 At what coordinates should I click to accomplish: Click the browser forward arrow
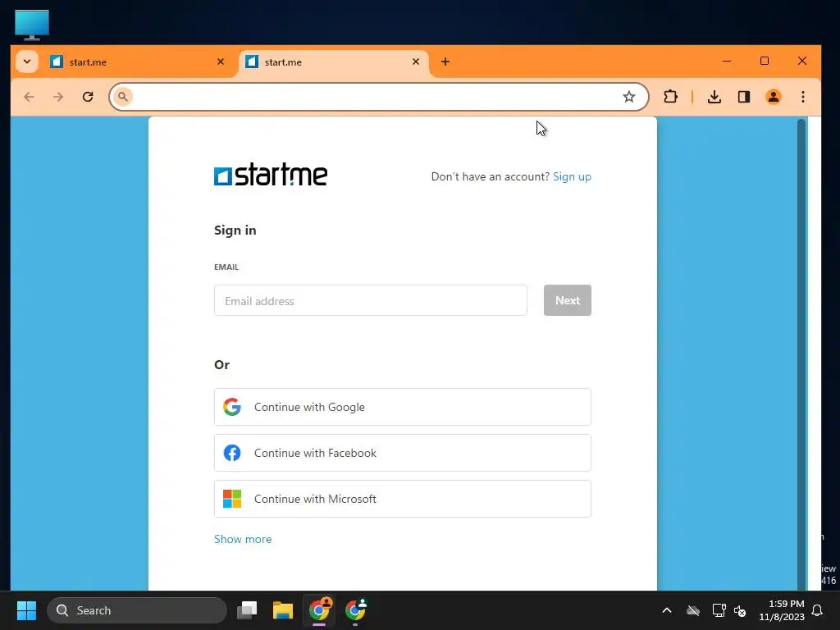pos(58,97)
